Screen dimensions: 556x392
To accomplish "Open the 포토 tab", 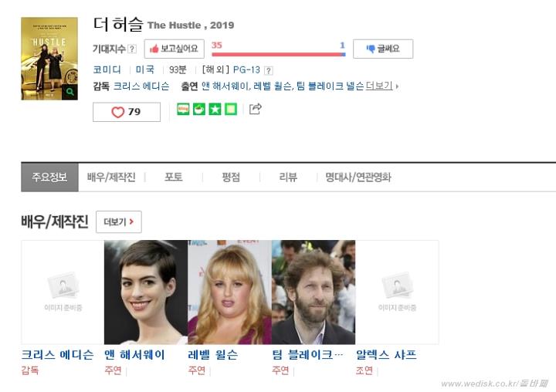I will [x=174, y=177].
